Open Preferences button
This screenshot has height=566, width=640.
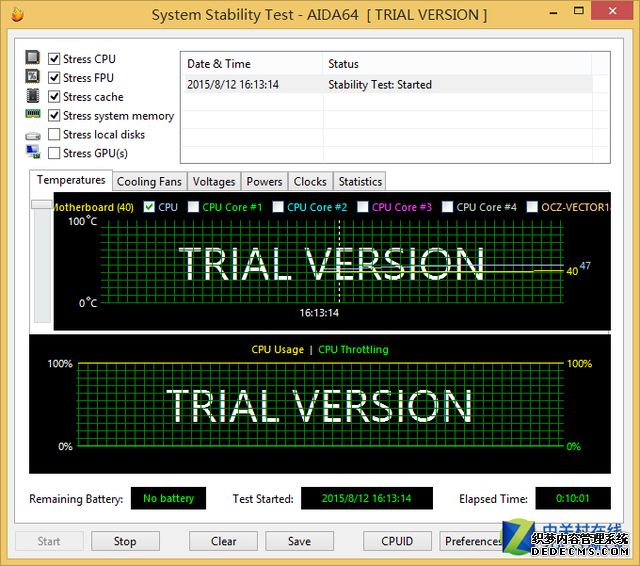(x=473, y=541)
